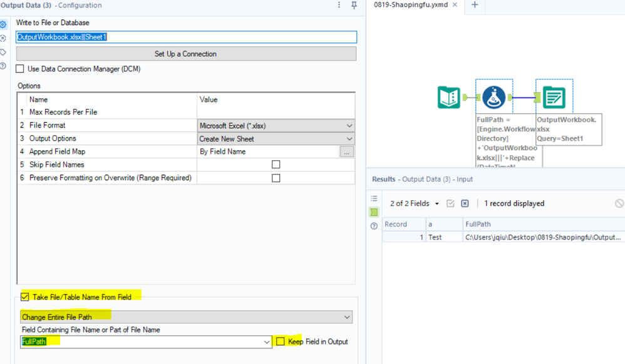The width and height of the screenshot is (625, 364).
Task: Check Keep Field in Output
Action: pyautogui.click(x=281, y=341)
